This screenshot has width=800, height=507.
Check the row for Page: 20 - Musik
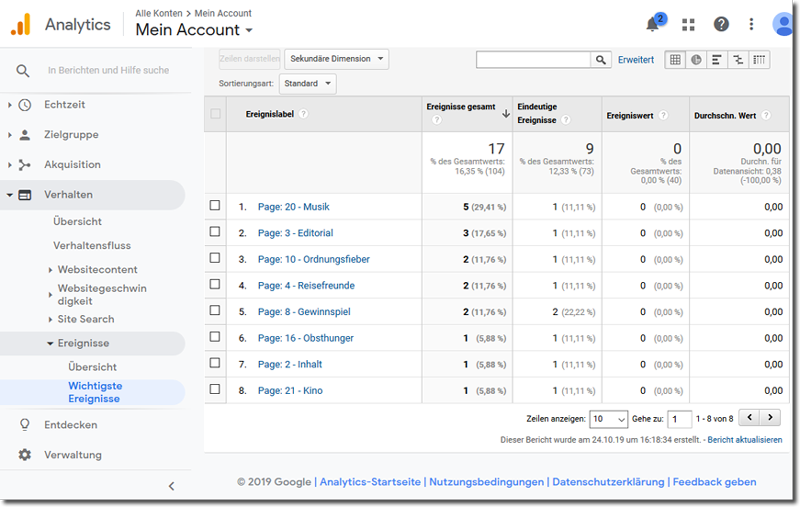pos(215,206)
